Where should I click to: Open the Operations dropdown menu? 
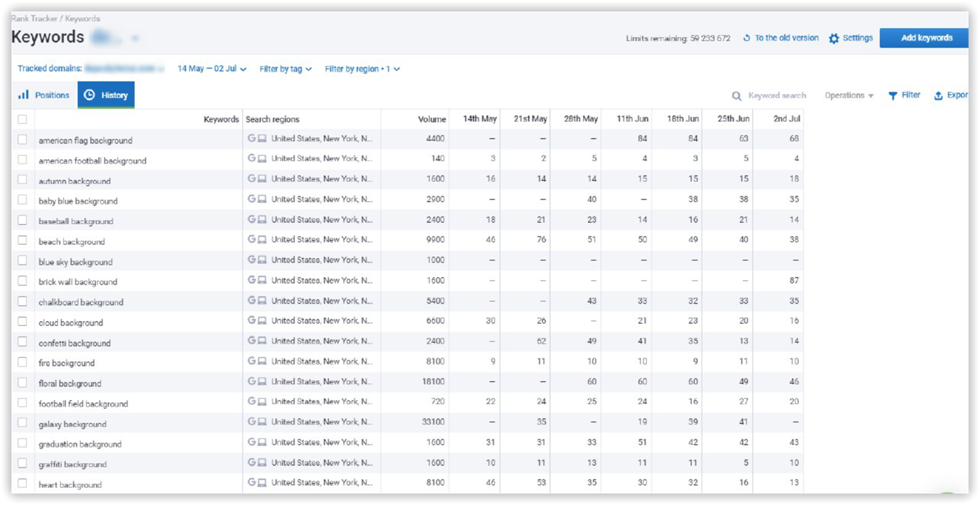(x=849, y=95)
